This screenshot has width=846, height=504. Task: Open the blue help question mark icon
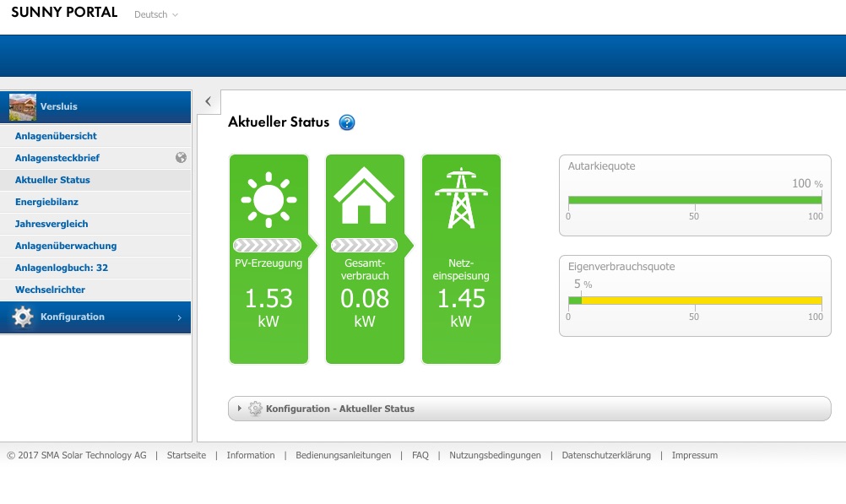point(347,123)
